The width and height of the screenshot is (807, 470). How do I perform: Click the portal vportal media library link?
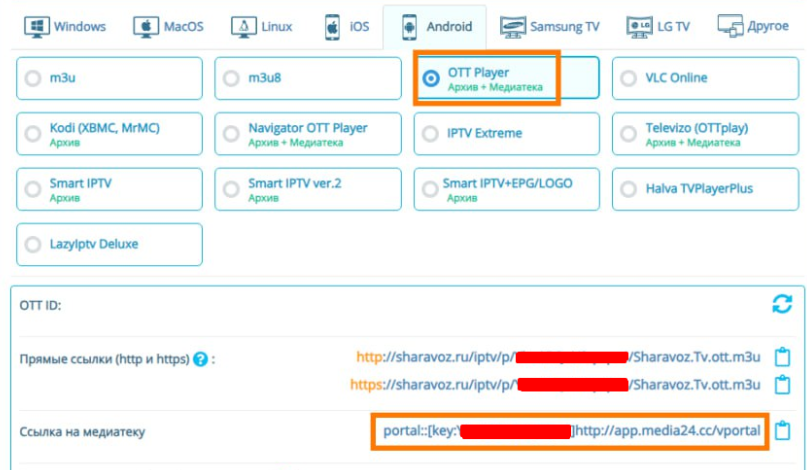(x=571, y=431)
